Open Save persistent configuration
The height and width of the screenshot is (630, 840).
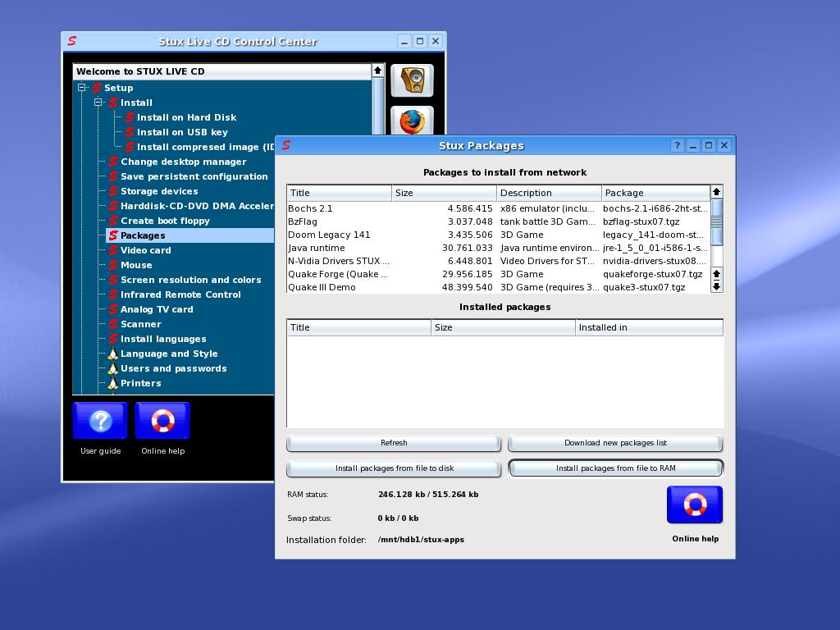194,176
